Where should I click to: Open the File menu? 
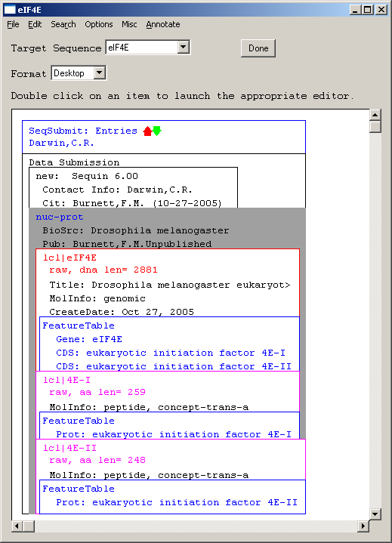pos(13,25)
